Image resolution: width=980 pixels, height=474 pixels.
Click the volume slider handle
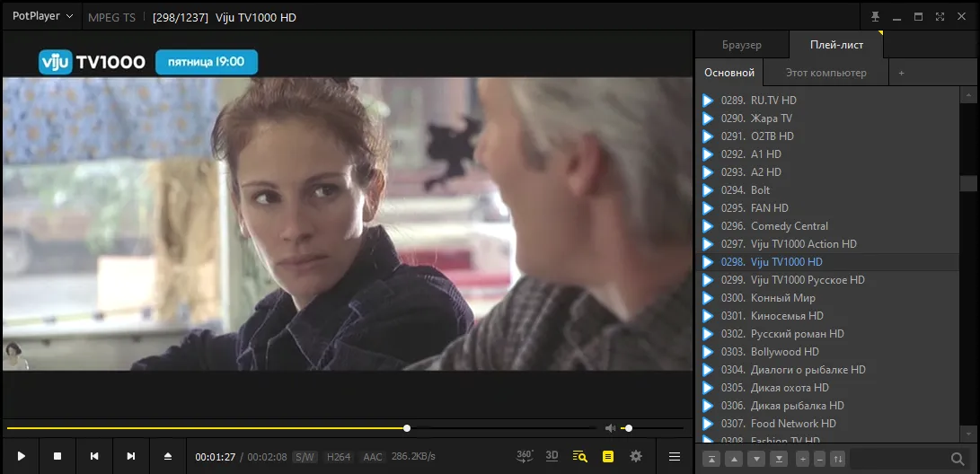629,428
